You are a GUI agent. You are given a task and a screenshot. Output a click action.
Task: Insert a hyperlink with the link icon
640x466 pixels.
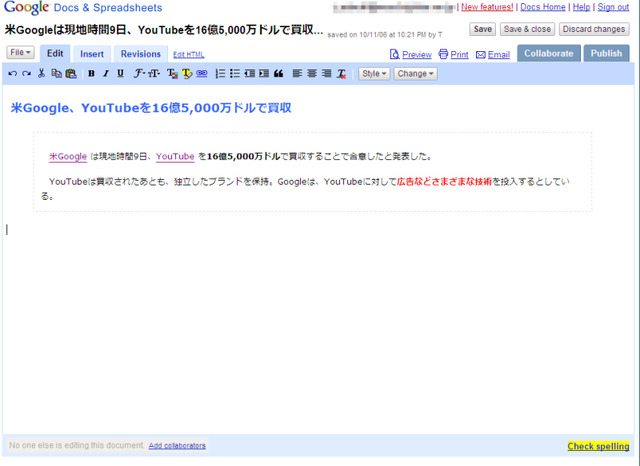[x=202, y=73]
